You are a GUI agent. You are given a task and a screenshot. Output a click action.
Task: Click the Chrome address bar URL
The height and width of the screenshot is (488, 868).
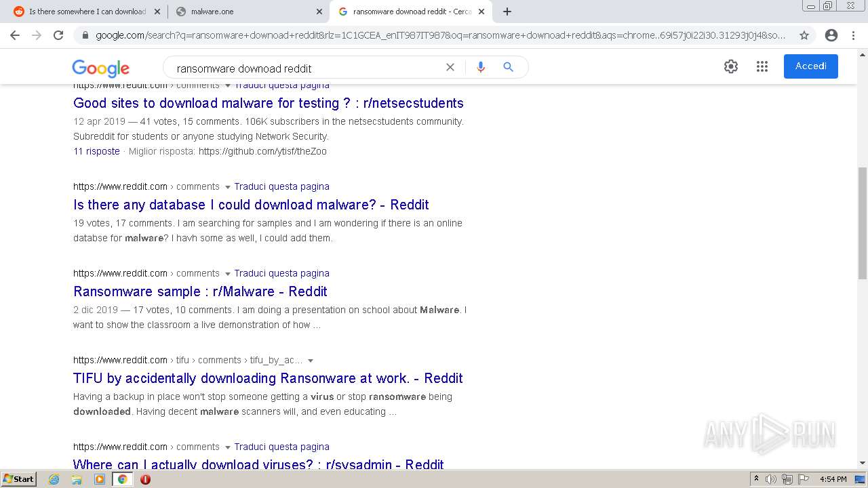click(441, 35)
